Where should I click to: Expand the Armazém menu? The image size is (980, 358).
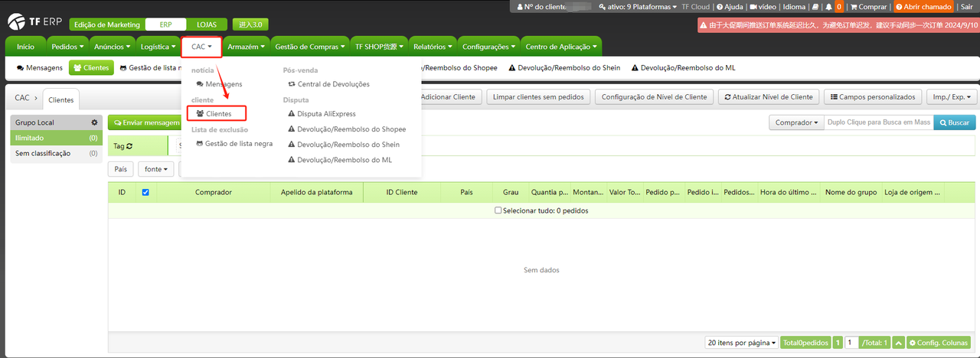click(246, 47)
